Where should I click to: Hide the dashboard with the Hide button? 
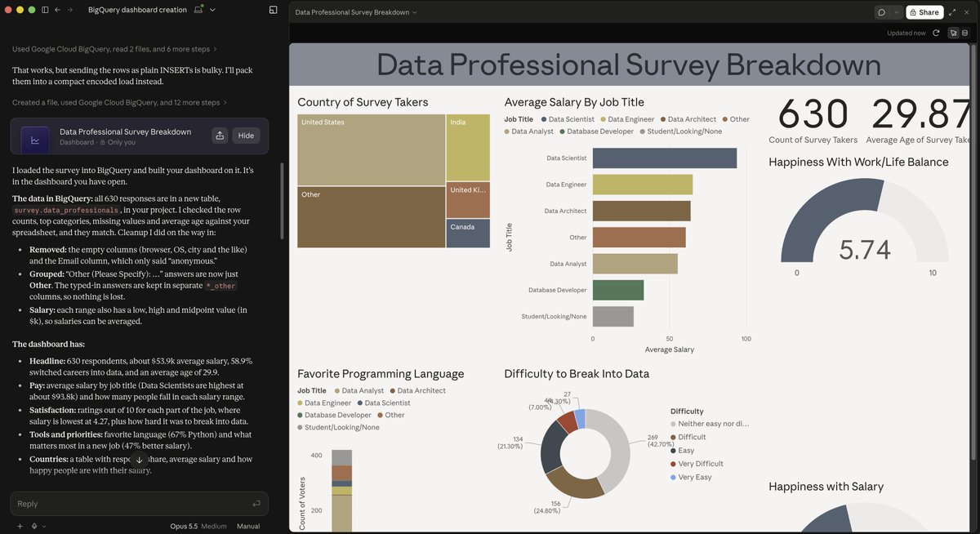click(x=246, y=136)
